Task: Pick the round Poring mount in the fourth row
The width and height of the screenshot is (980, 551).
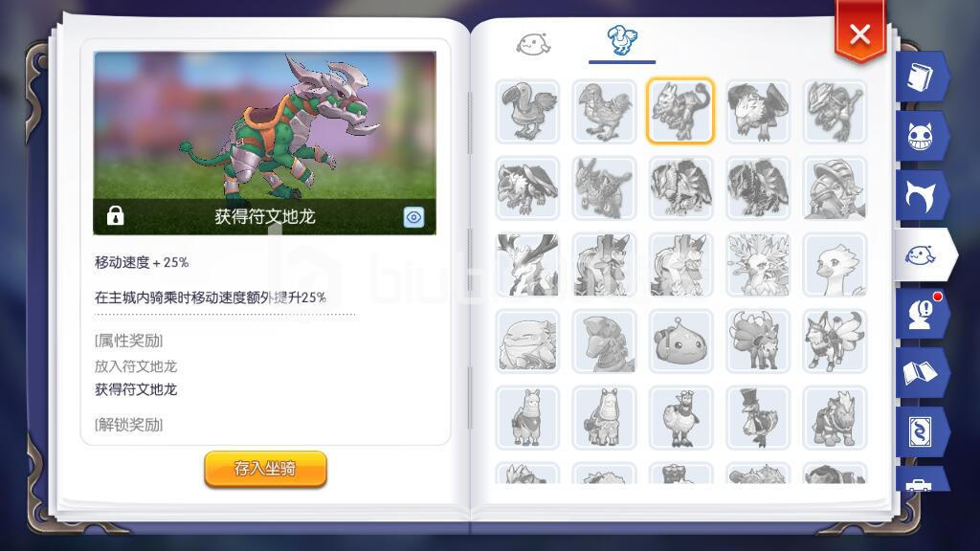Action: [680, 342]
